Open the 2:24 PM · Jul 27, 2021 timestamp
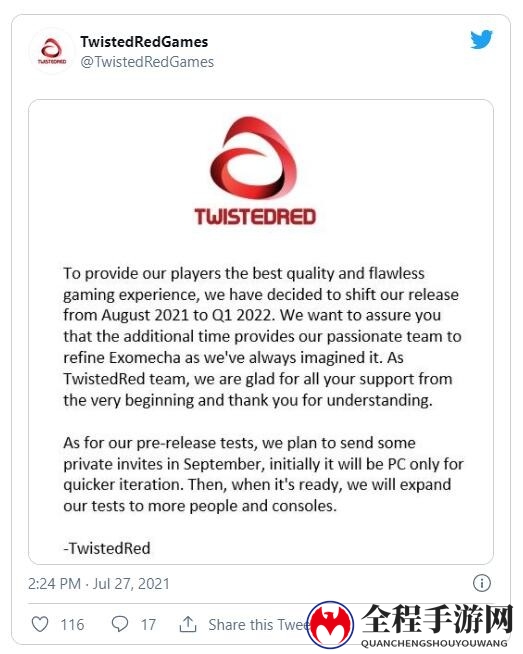This screenshot has height=654, width=523. [99, 584]
